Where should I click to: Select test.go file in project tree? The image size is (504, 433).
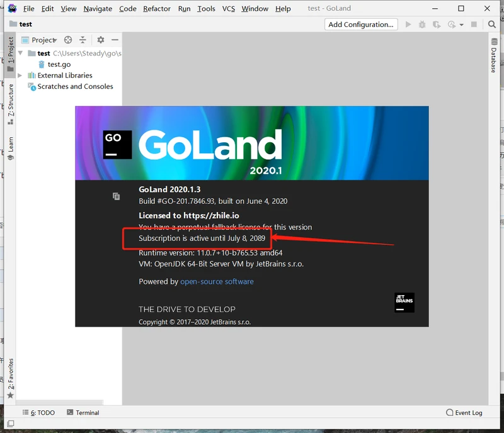coord(59,64)
